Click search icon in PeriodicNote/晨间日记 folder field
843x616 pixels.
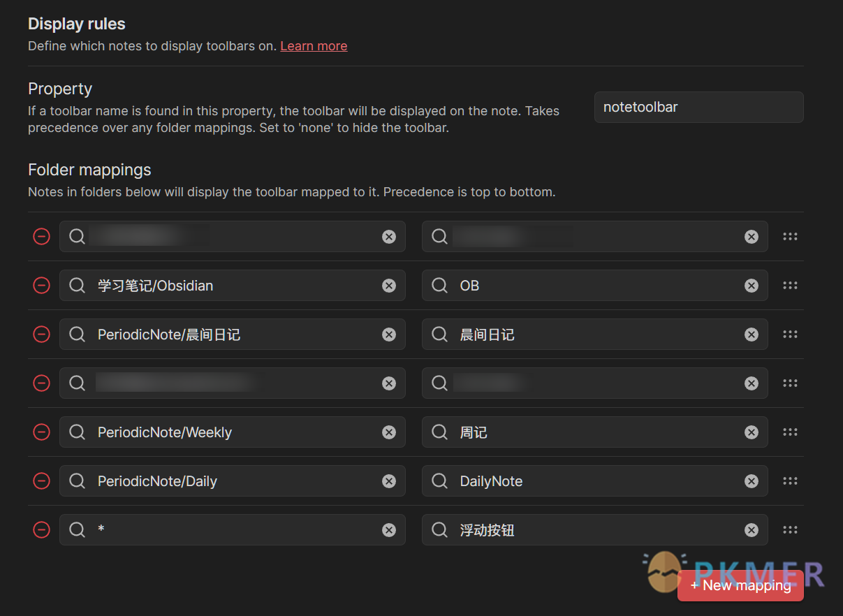(78, 335)
